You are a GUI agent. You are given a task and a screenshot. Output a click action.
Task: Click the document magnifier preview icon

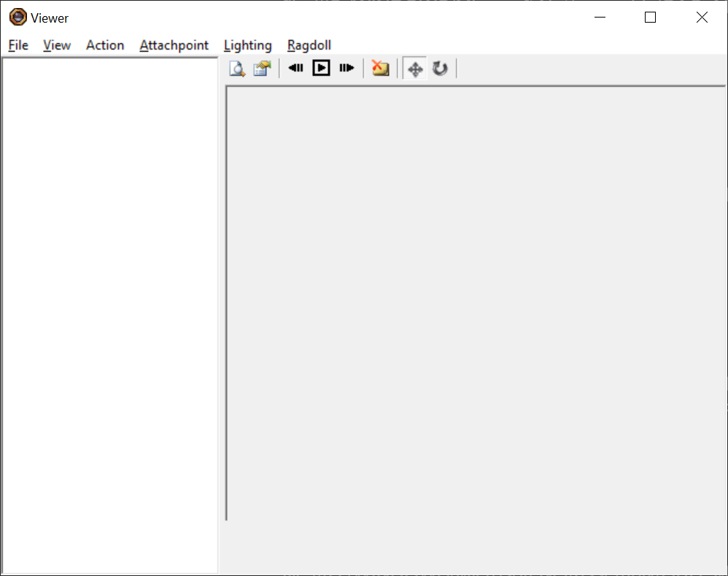(237, 69)
